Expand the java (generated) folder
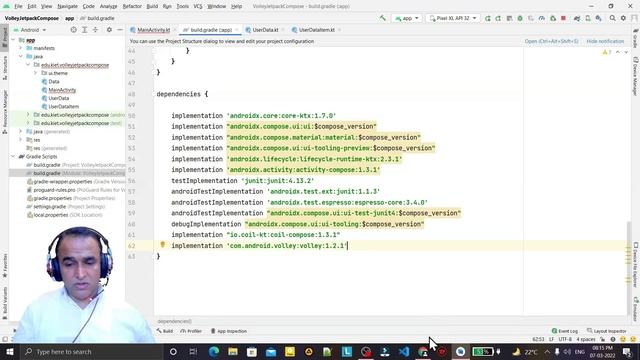The height and width of the screenshot is (360, 640). 21,131
